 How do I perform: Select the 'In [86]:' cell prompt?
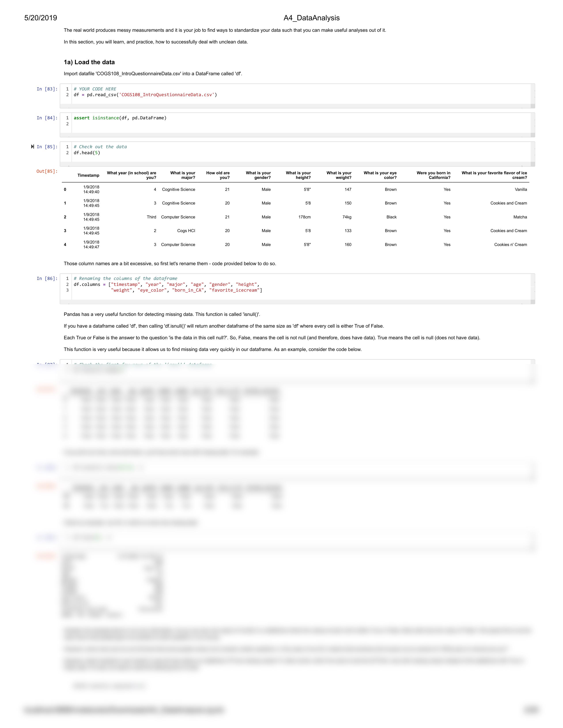click(x=47, y=279)
